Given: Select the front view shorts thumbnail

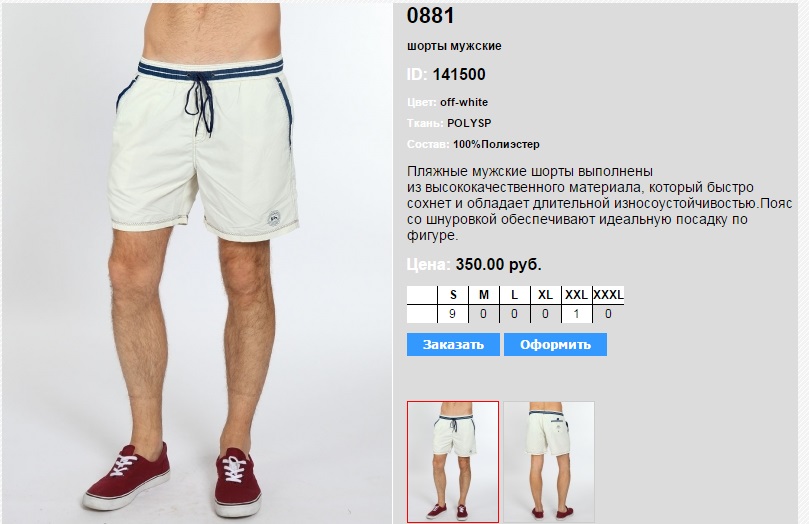Looking at the screenshot, I should tap(453, 462).
